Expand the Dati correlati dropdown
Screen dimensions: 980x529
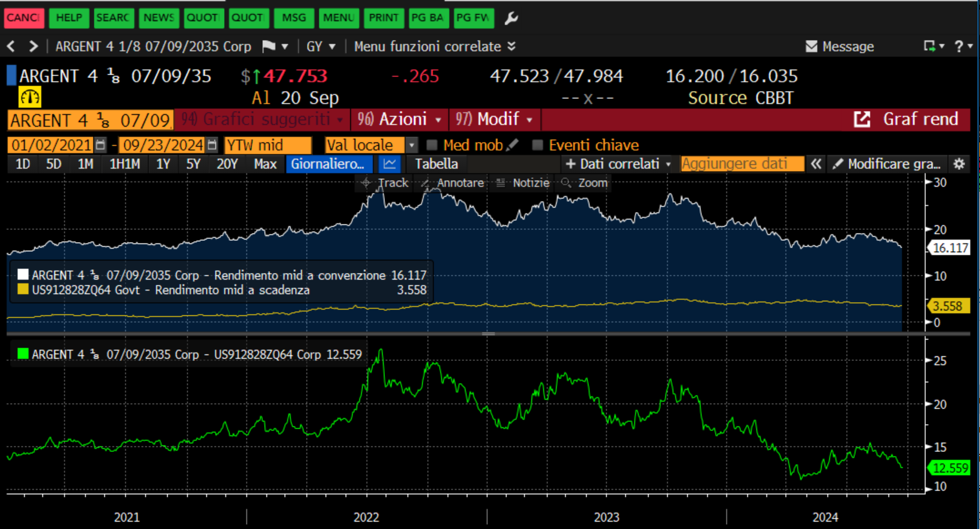[619, 164]
